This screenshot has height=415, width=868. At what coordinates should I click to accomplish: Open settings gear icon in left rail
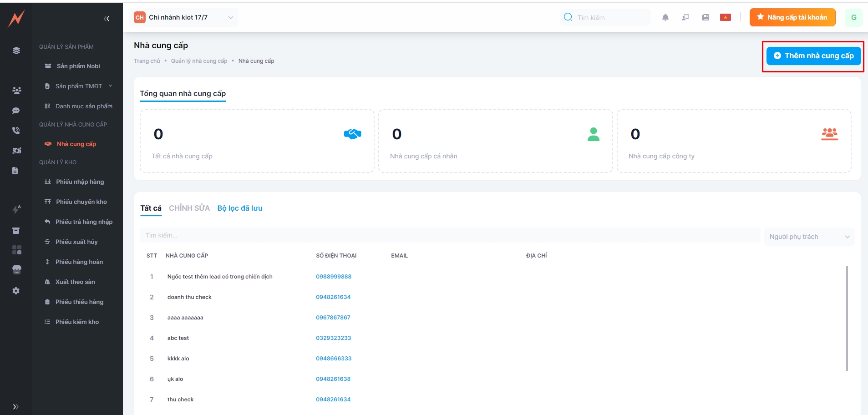[16, 291]
